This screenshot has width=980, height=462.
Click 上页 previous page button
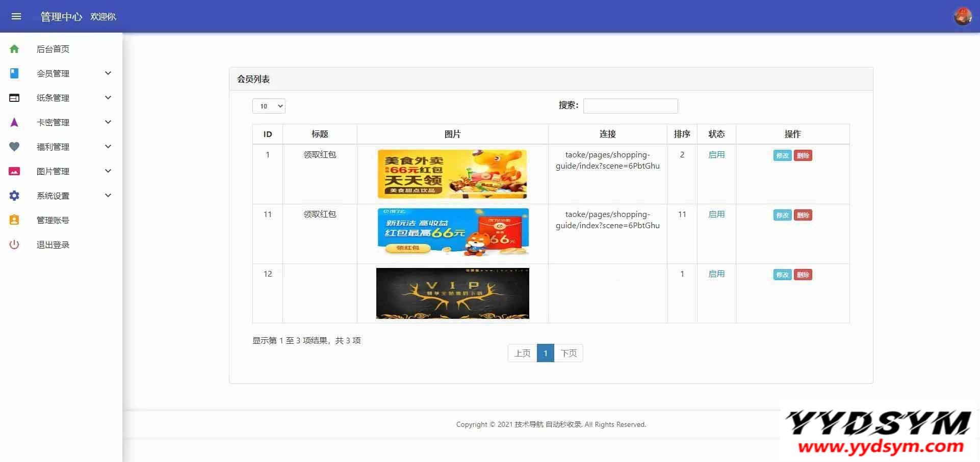click(522, 353)
